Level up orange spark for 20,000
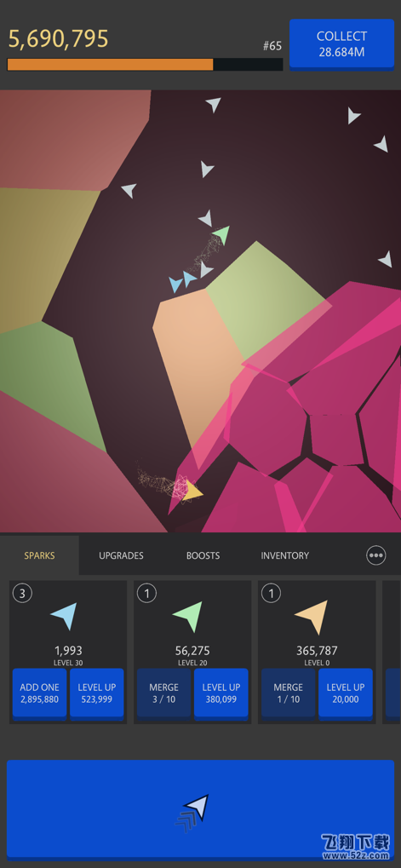The width and height of the screenshot is (401, 868). [346, 693]
